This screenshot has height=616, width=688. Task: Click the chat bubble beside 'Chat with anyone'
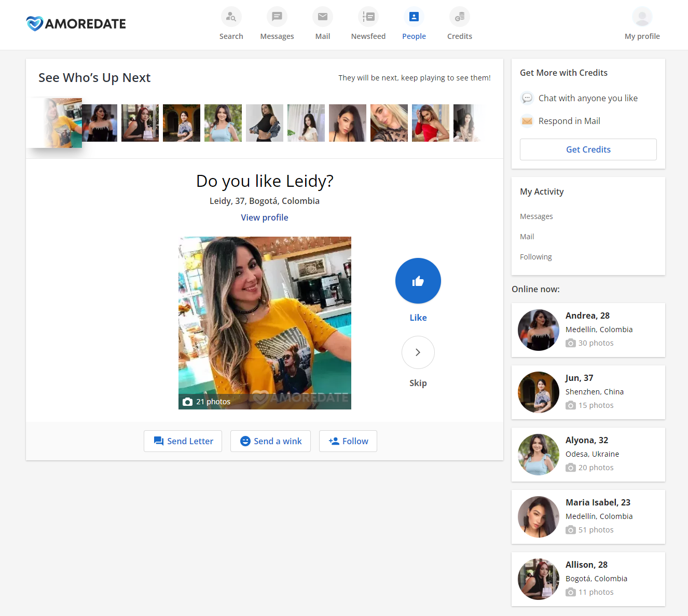[x=527, y=98]
